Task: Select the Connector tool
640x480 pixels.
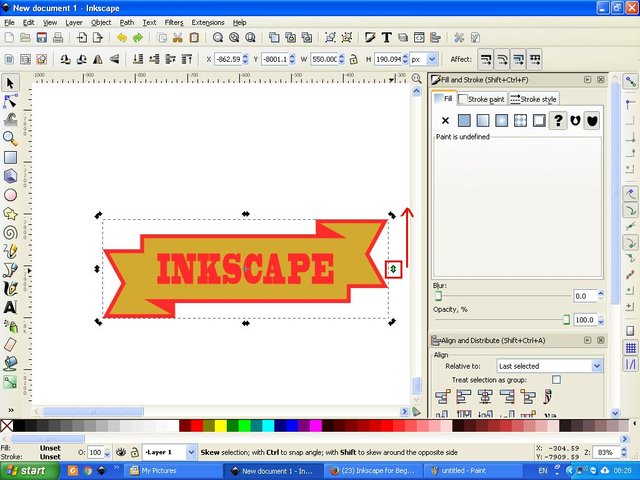Action: click(10, 382)
